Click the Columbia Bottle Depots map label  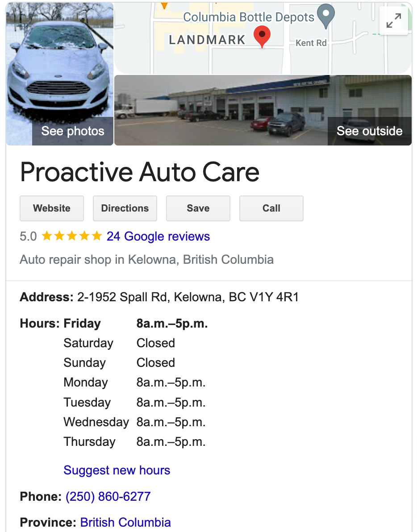pyautogui.click(x=249, y=17)
